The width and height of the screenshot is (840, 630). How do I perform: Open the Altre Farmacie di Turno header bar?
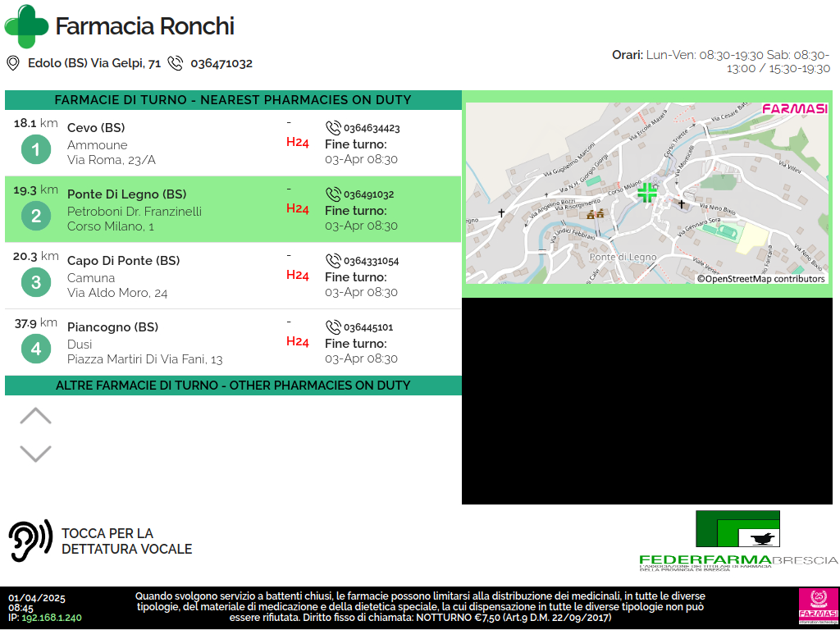click(x=233, y=386)
